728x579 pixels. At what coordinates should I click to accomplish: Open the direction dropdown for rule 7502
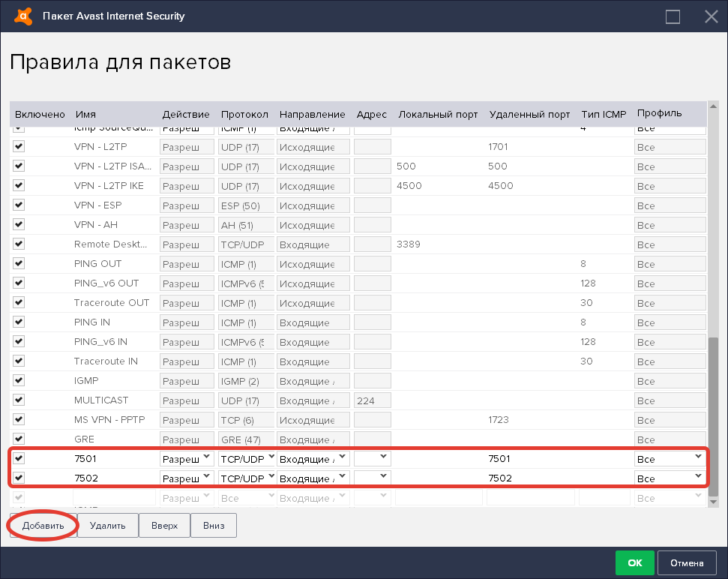[x=313, y=478]
